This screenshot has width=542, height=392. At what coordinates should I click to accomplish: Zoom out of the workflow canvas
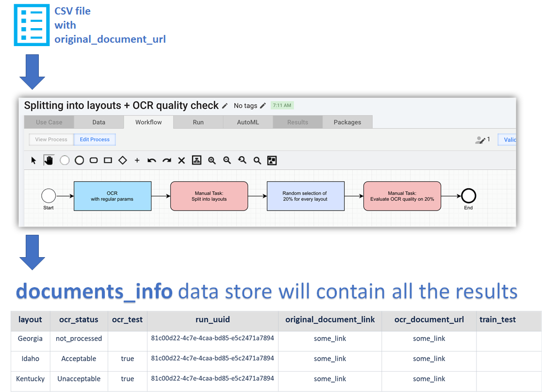[x=227, y=161]
